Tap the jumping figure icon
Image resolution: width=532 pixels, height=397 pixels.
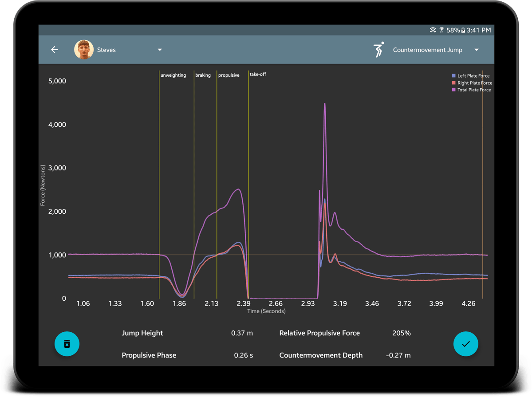click(378, 50)
